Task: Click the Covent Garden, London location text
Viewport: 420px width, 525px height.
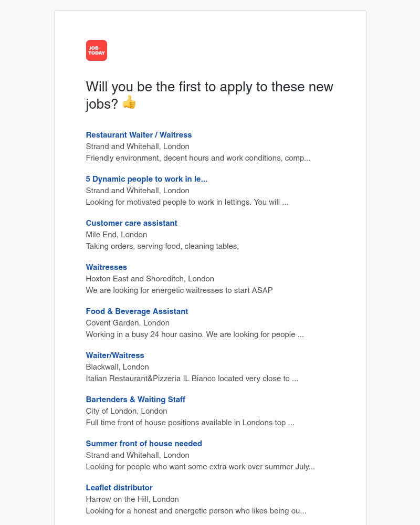Action: 128,323
